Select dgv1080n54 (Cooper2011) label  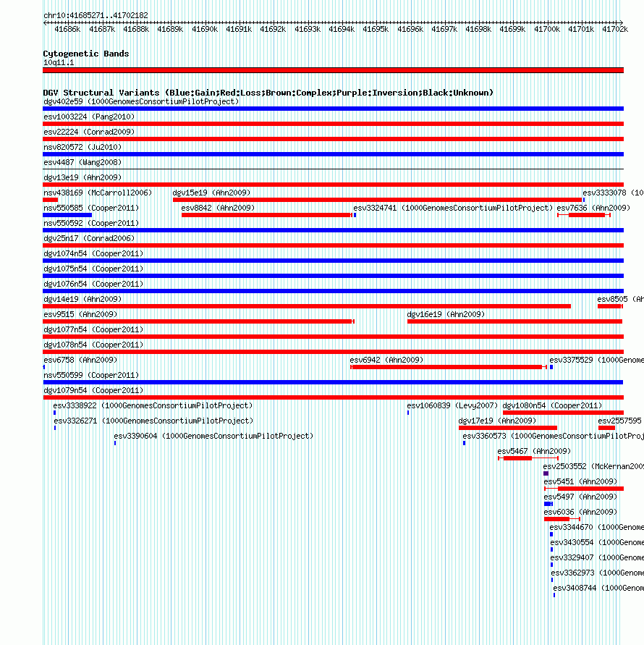552,406
